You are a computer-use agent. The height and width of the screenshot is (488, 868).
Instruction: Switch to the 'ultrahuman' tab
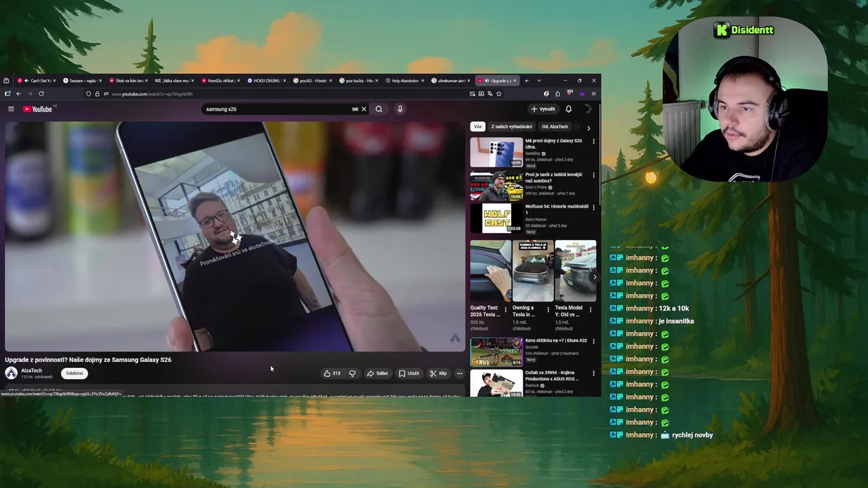451,81
